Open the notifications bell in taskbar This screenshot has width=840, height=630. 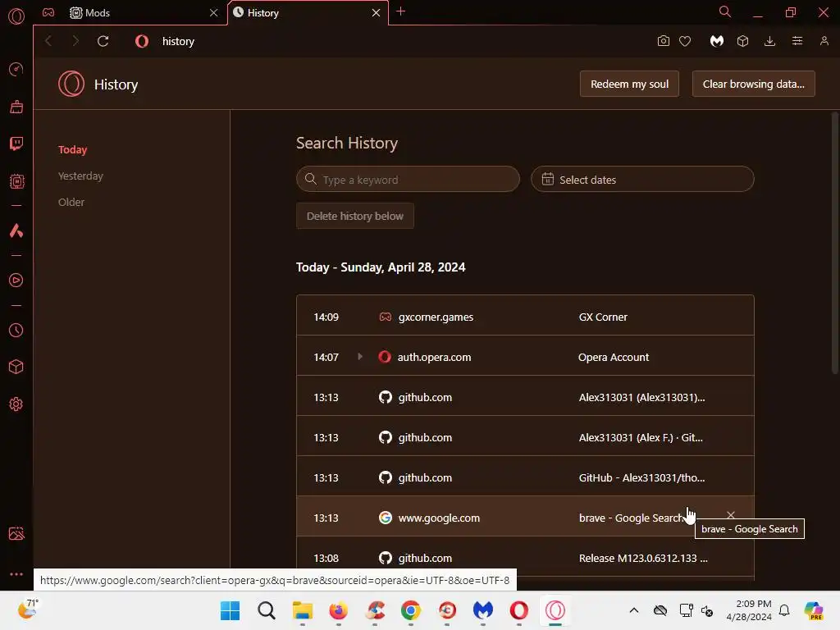(784, 610)
